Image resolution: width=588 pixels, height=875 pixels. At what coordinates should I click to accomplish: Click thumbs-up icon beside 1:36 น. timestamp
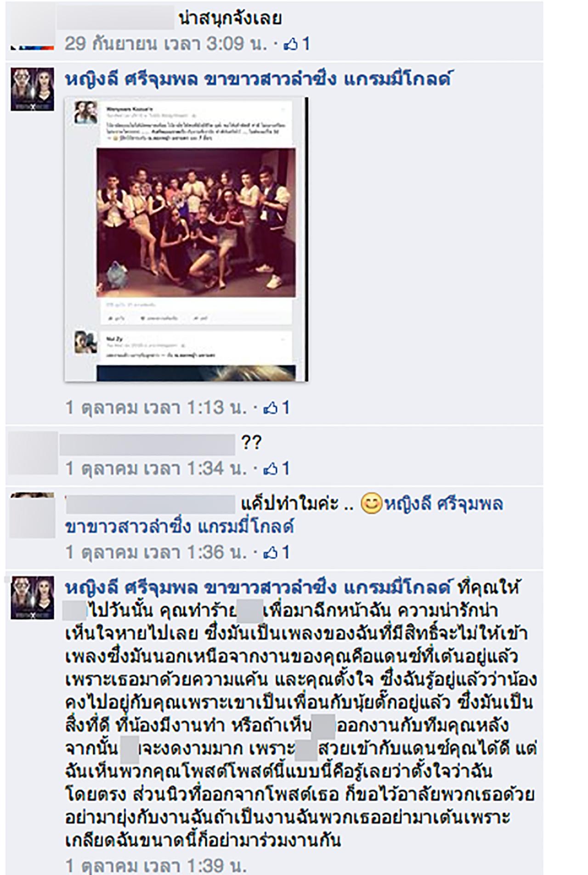click(x=271, y=552)
